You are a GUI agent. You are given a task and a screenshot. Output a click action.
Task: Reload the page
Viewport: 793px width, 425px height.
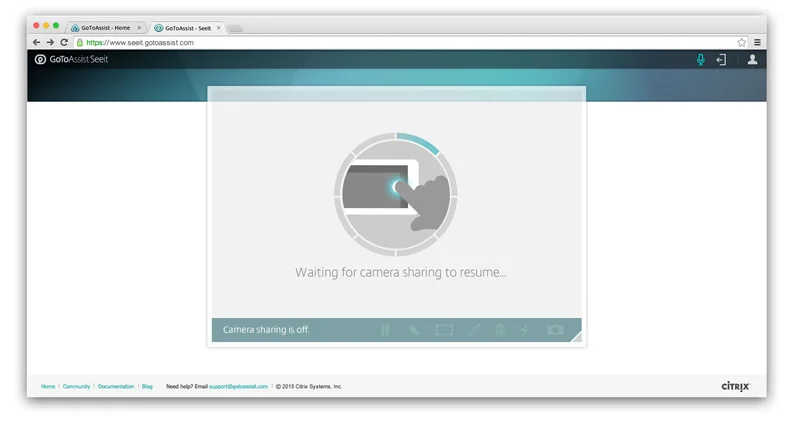[64, 42]
